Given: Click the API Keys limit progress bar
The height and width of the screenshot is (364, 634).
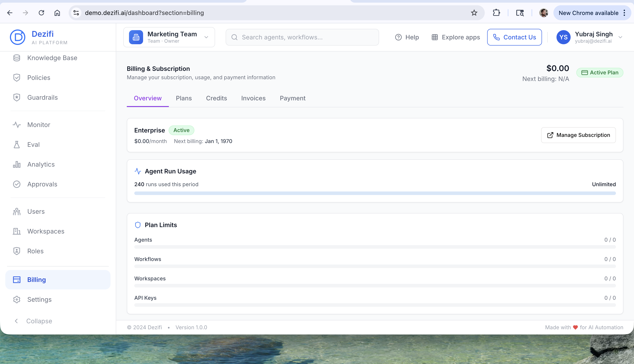Looking at the screenshot, I should tap(375, 305).
